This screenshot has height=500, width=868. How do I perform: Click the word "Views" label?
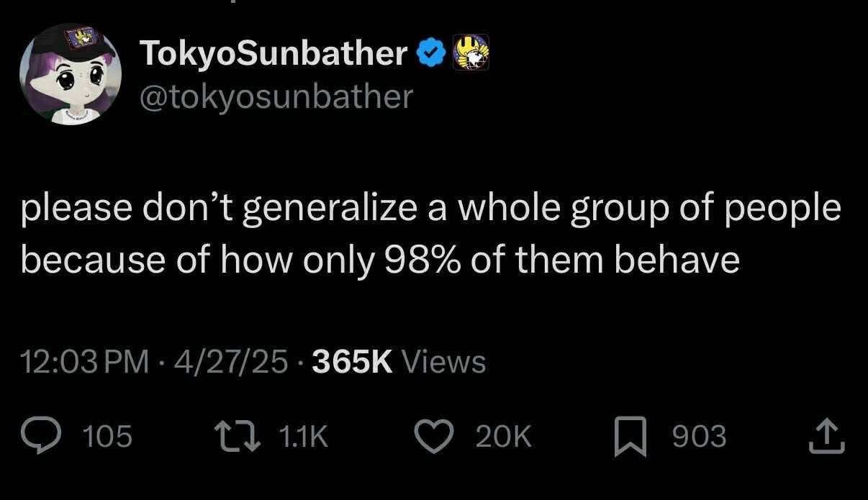pyautogui.click(x=443, y=361)
